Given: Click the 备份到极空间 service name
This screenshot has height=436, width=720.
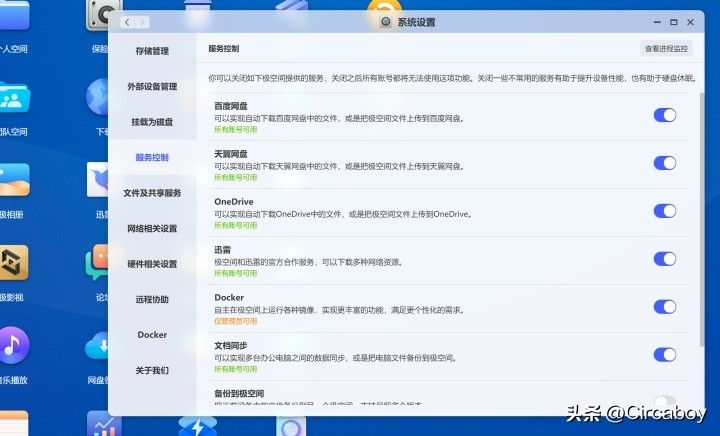Looking at the screenshot, I should tap(239, 393).
